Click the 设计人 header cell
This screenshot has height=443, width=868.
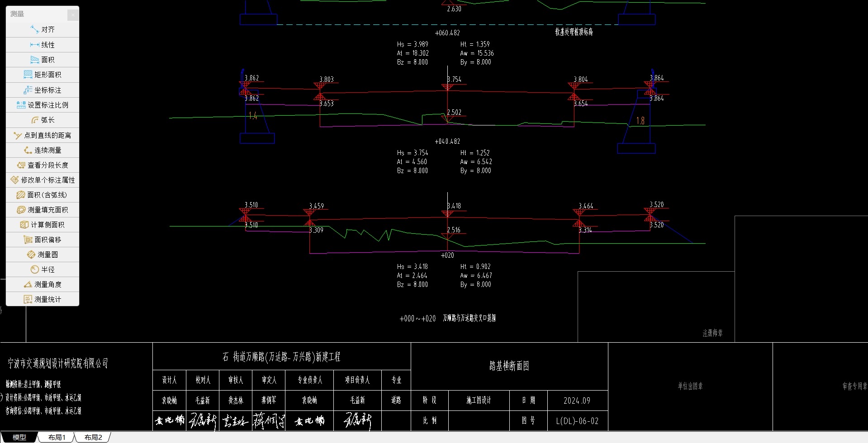tap(170, 380)
